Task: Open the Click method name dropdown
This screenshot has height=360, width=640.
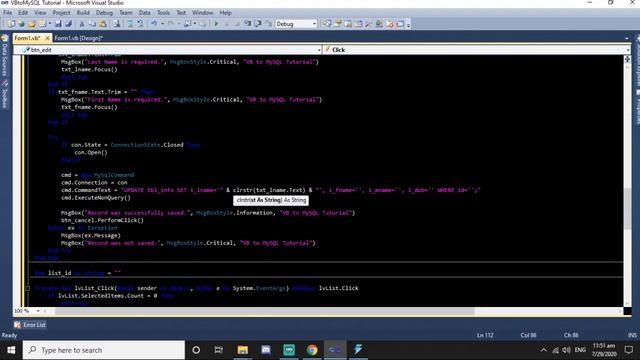Action: point(628,50)
